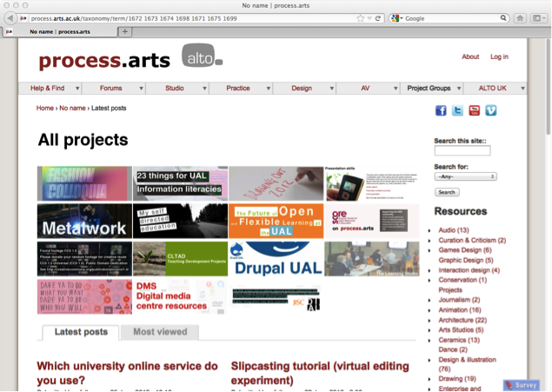The height and width of the screenshot is (392, 552).
Task: Go back with the browser back arrow
Action: point(10,18)
